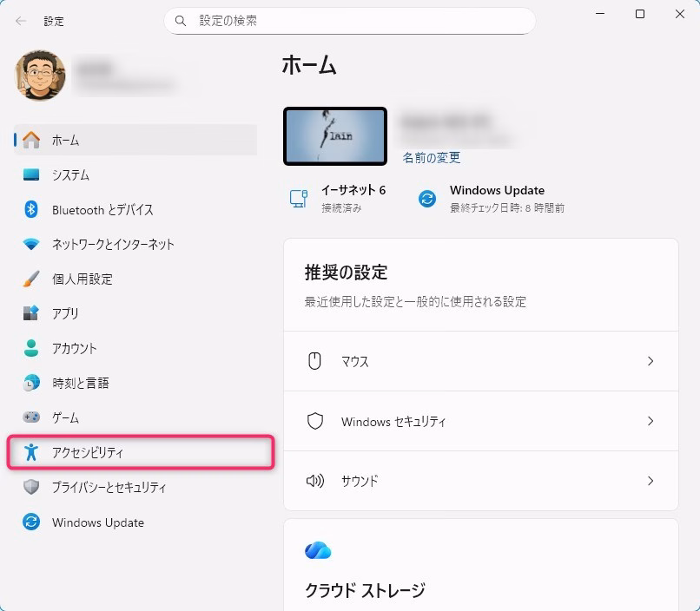This screenshot has height=611, width=700.
Task: Select the Wi-Fi icon for ネットワークとインターネット
Action: click(31, 245)
